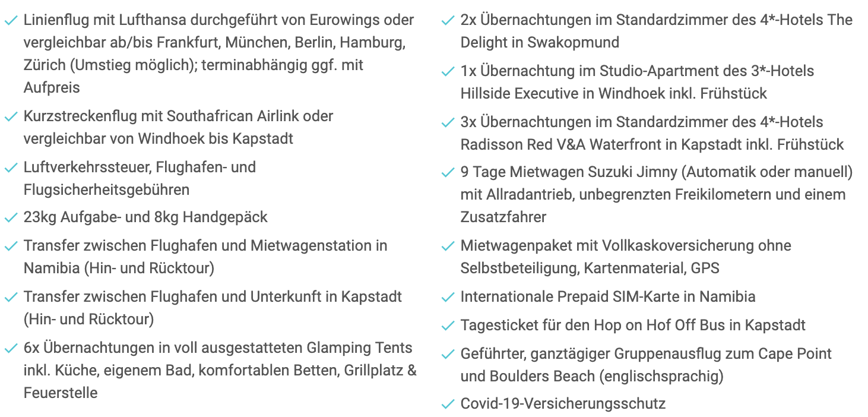Screen dimensions: 868x417
Task: Select the Covid-19-Versicherungsschutz text
Action: point(563,404)
